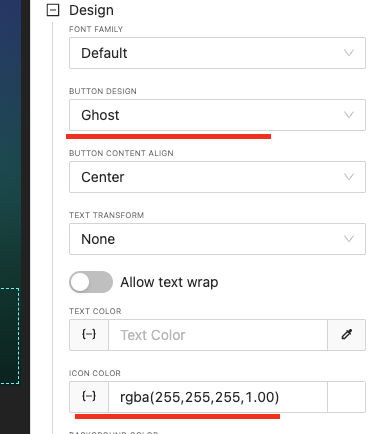The height and width of the screenshot is (434, 380).
Task: Toggle Allow text wrap switch
Action: (x=91, y=282)
